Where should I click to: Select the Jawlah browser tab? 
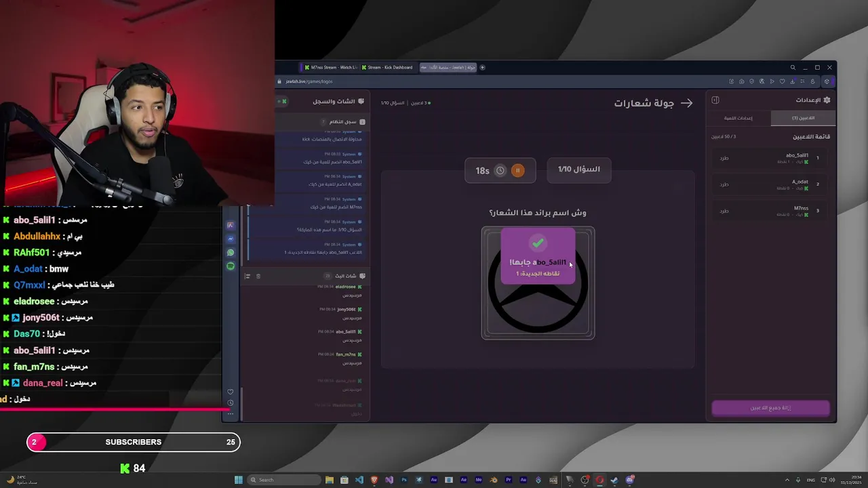point(448,67)
